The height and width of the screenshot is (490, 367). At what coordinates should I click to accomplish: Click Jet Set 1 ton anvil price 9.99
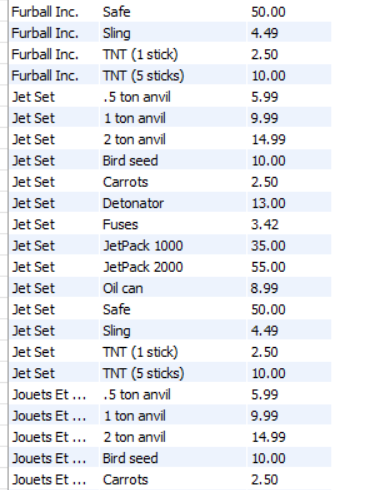(x=289, y=118)
